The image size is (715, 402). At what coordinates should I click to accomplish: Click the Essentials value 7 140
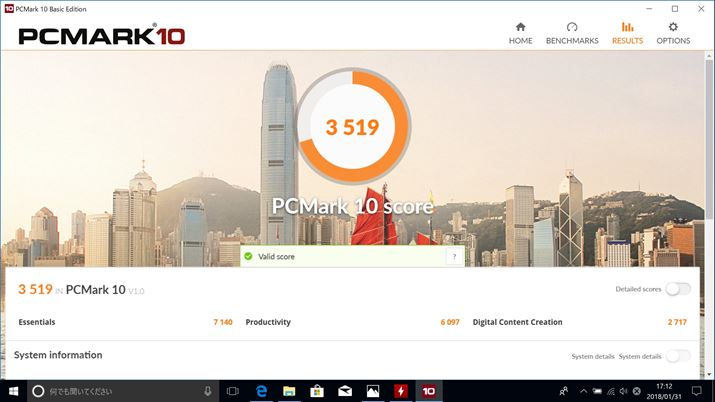(x=223, y=322)
